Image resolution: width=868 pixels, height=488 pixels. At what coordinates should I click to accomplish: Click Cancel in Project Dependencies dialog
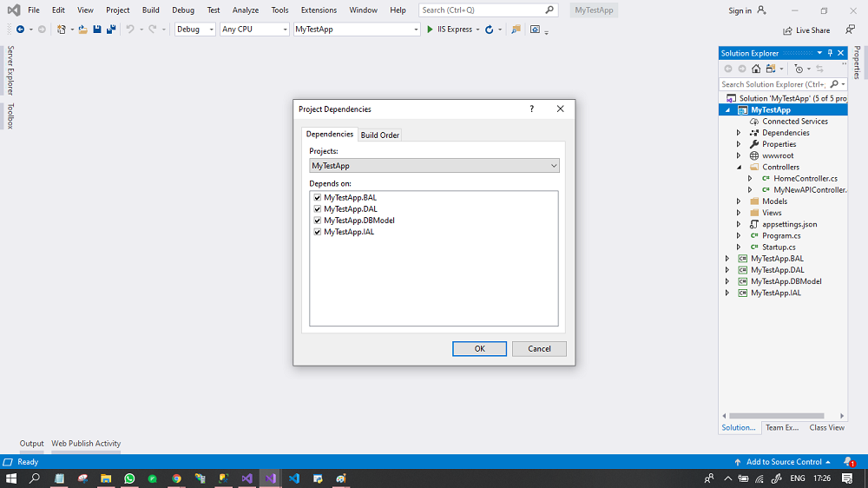(539, 349)
